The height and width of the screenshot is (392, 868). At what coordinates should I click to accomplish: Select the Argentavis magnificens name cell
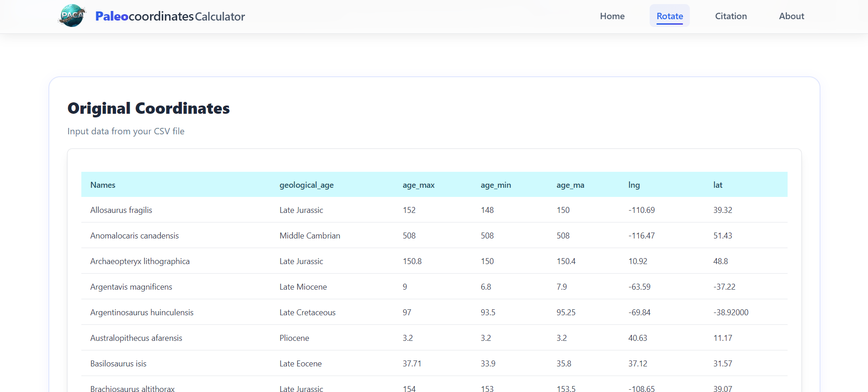click(x=131, y=287)
